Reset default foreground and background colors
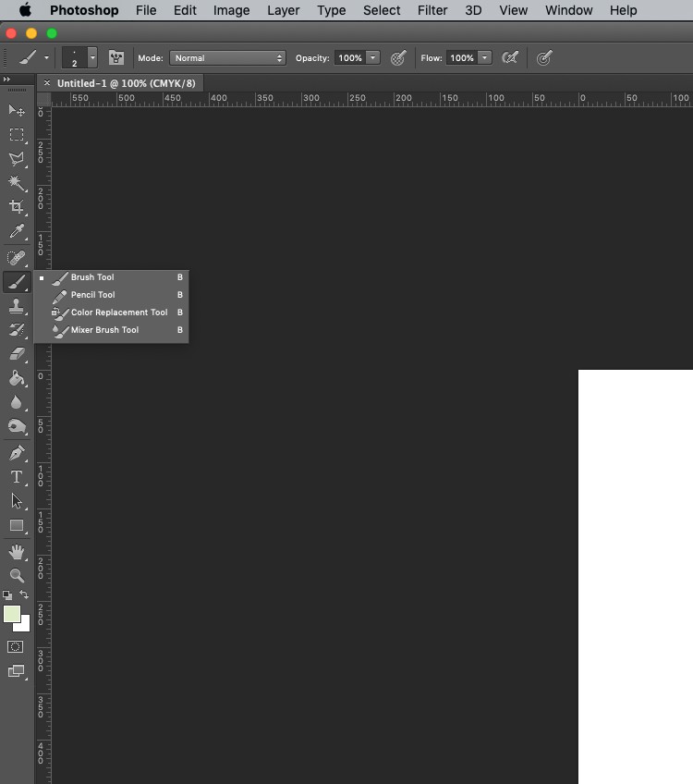 click(7, 595)
